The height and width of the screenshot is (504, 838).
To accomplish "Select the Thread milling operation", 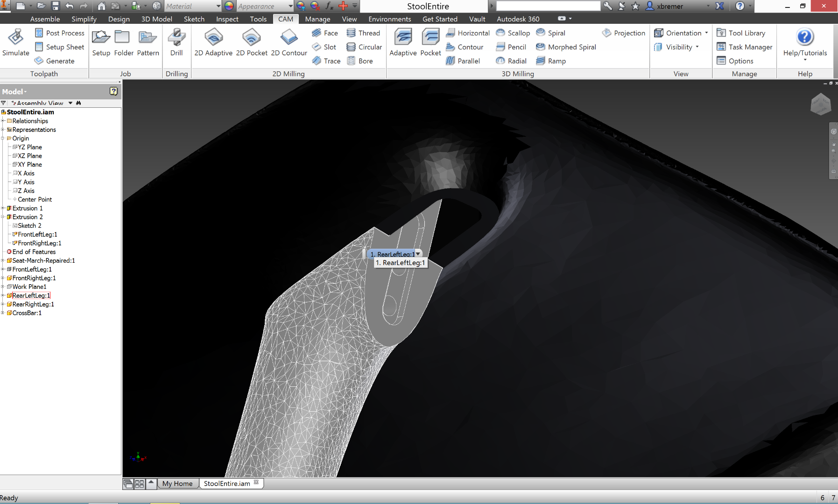I will pyautogui.click(x=363, y=33).
